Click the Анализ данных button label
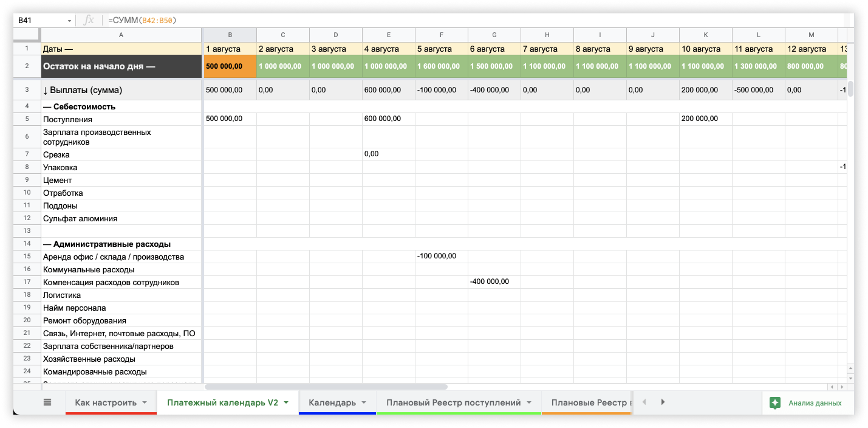 tap(815, 402)
